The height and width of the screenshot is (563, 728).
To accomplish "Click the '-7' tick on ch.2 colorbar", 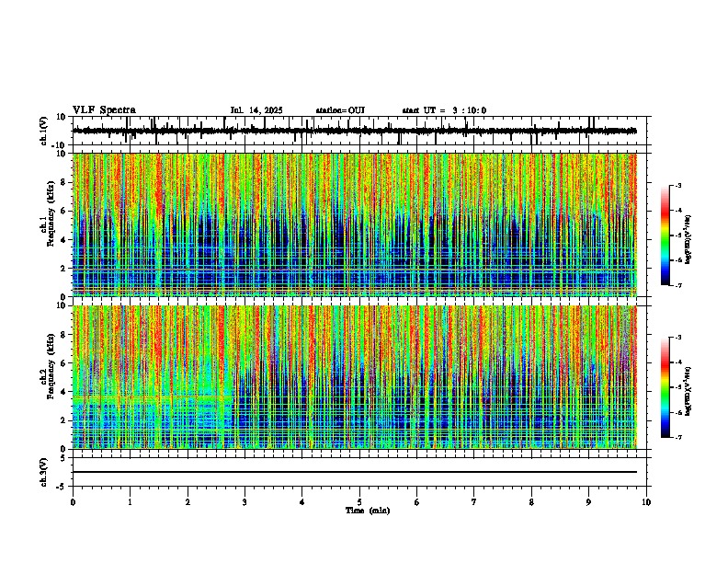I will [677, 438].
